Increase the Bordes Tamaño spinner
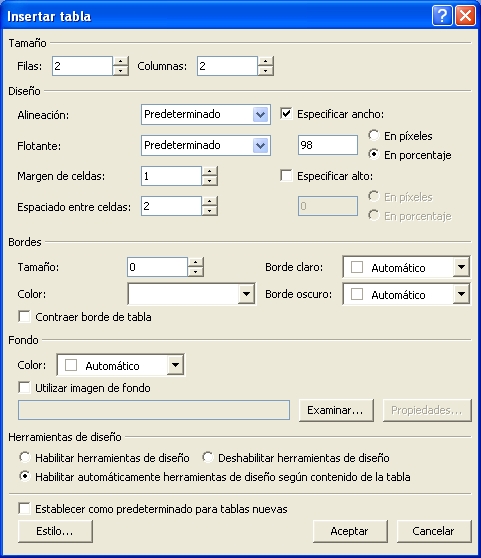481x558 pixels. 195,262
